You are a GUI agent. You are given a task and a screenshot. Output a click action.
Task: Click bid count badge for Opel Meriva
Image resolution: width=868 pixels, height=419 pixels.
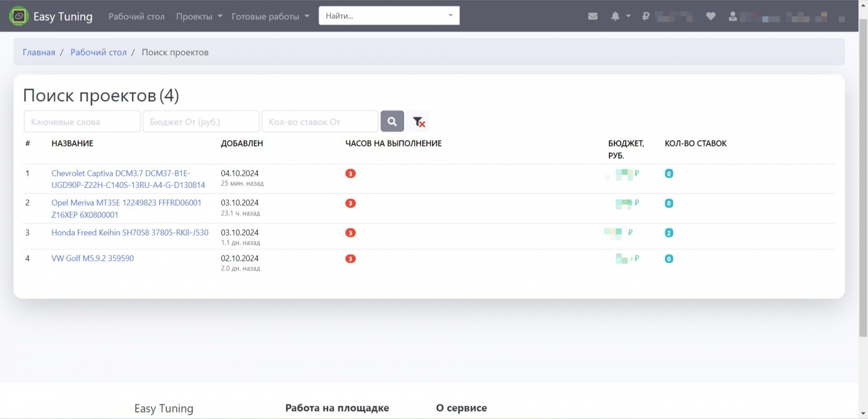click(669, 204)
